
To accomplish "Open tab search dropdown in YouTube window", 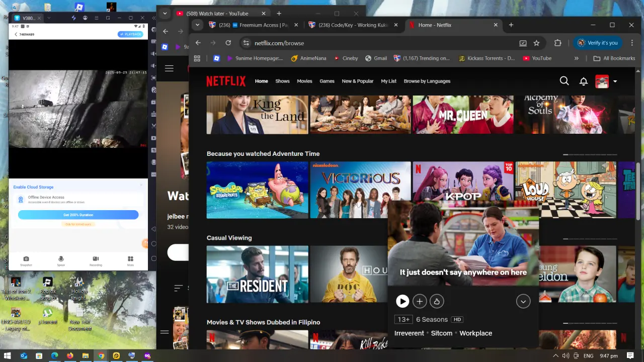I will coord(165,14).
